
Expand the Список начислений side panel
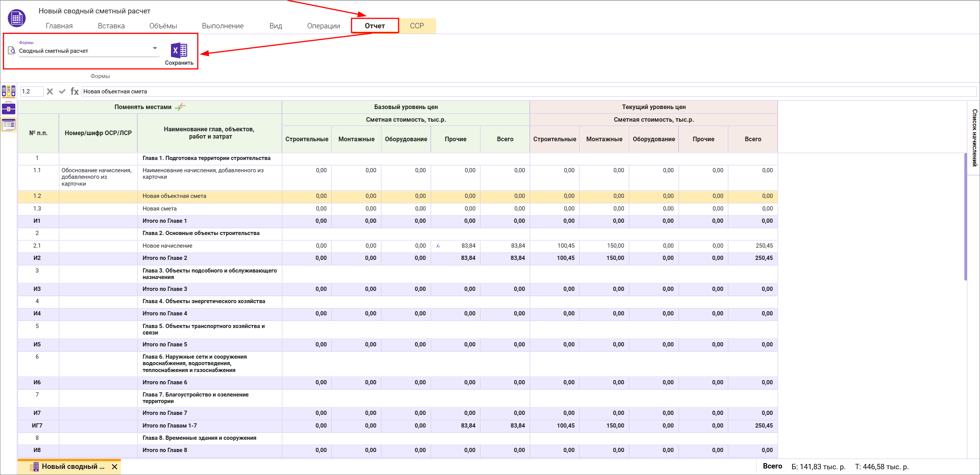(974, 138)
